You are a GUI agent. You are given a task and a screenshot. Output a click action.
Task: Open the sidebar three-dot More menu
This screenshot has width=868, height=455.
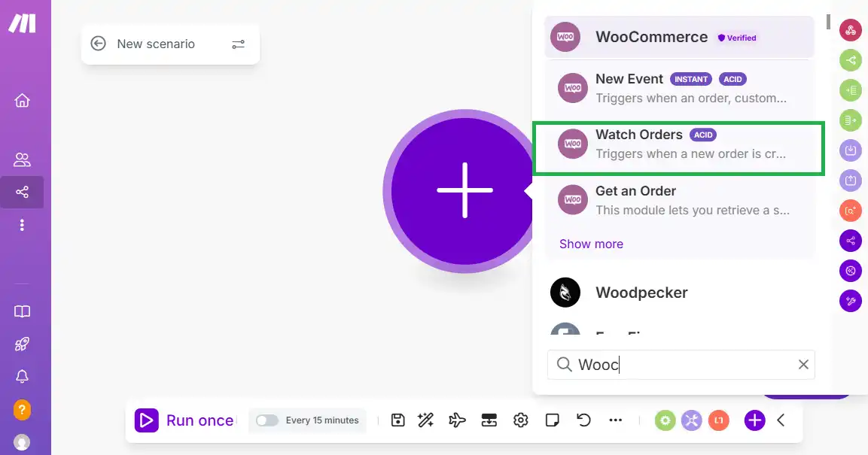click(x=22, y=225)
